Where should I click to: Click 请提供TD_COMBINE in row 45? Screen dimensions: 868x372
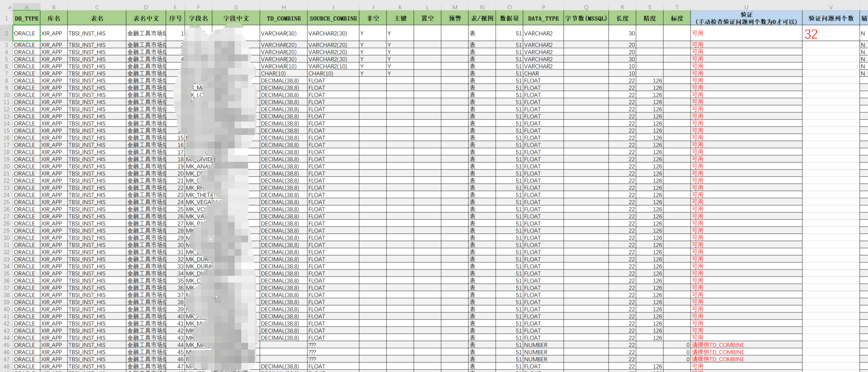(718, 345)
